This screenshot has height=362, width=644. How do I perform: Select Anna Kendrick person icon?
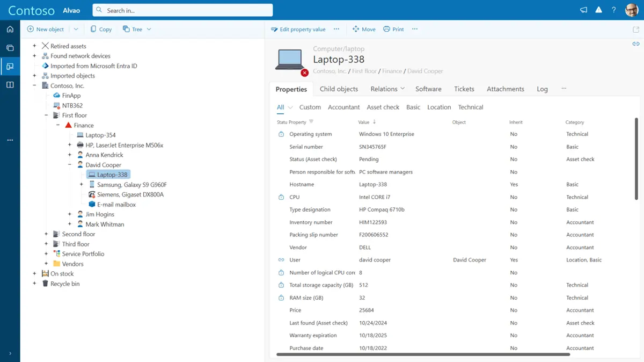tap(80, 155)
